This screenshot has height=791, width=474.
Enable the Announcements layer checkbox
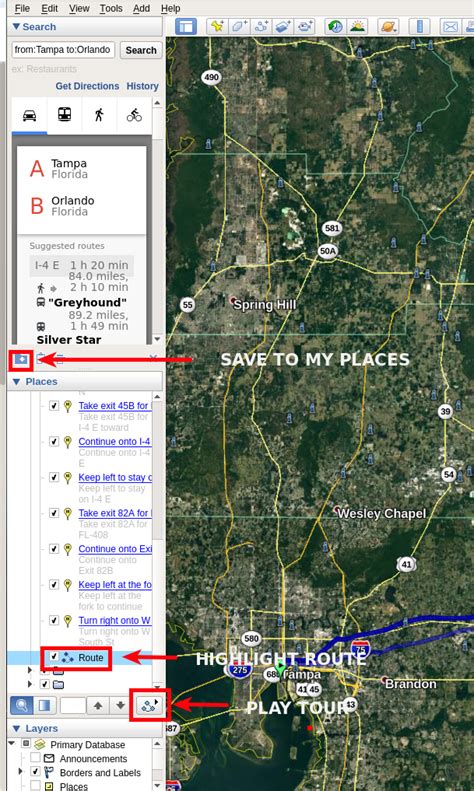(x=35, y=758)
